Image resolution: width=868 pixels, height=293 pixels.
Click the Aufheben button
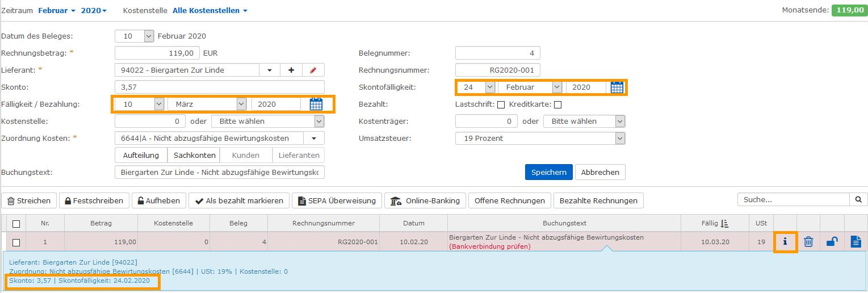point(159,200)
